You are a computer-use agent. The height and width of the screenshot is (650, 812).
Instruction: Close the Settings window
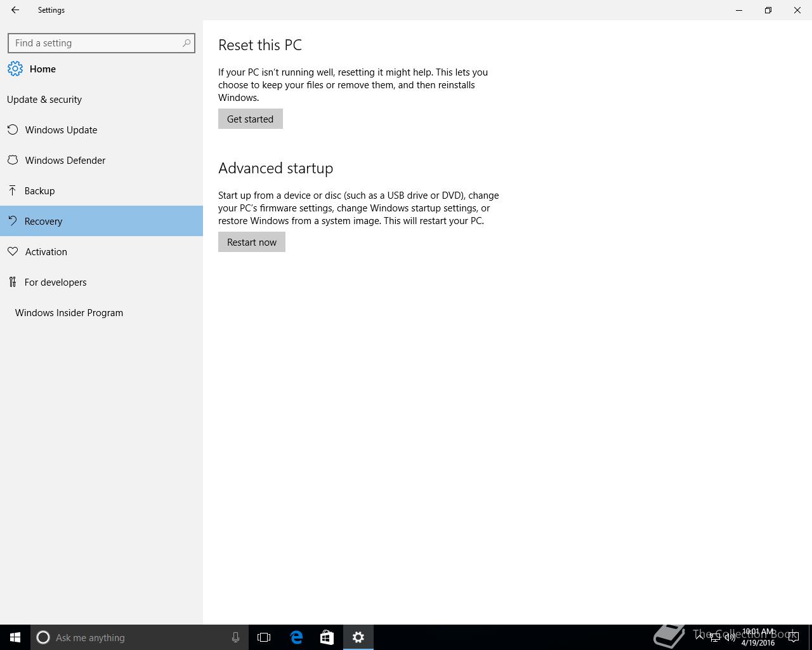click(797, 10)
